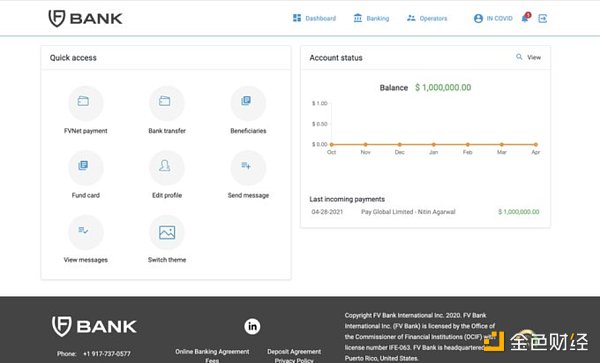This screenshot has height=363, width=600.
Task: Click the Pay Global Limited incoming payment row
Action: 425,212
